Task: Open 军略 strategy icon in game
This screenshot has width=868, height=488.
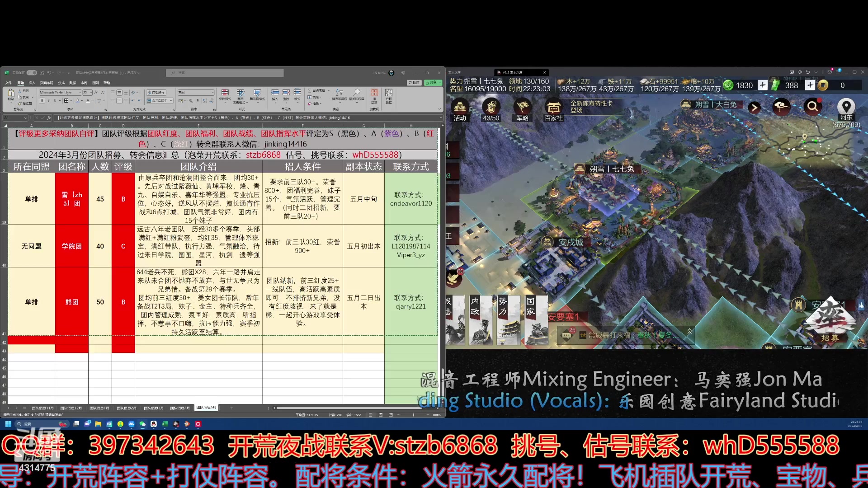Action: coord(523,110)
